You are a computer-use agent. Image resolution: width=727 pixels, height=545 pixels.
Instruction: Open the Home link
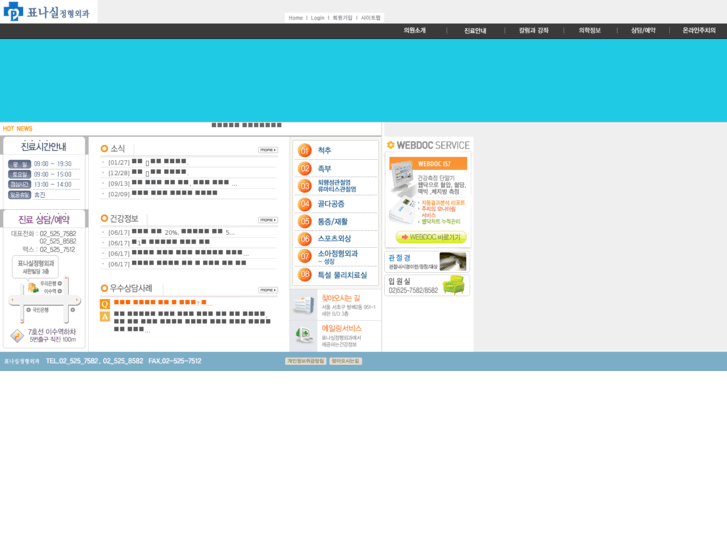pyautogui.click(x=295, y=18)
